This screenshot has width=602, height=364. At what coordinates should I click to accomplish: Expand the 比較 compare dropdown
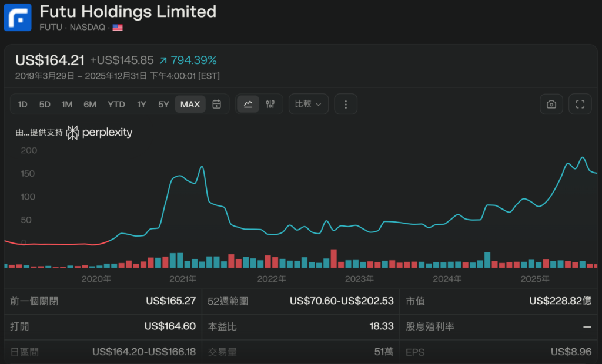(x=308, y=105)
